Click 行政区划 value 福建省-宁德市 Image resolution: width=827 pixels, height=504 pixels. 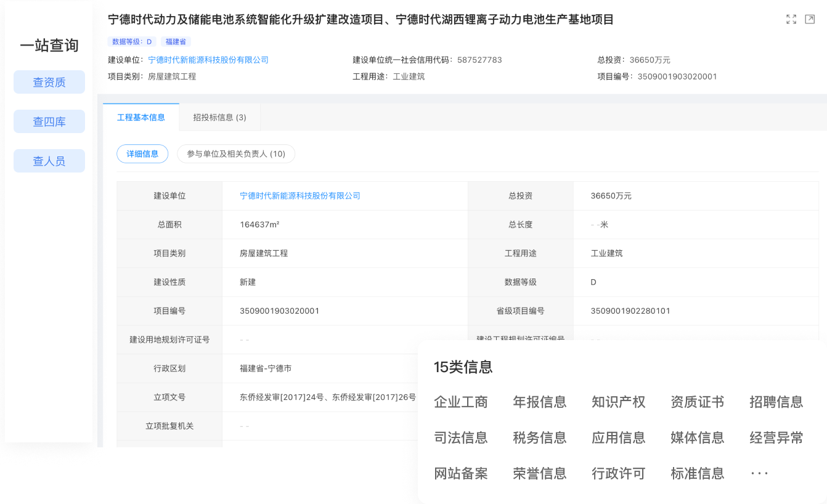click(x=266, y=368)
